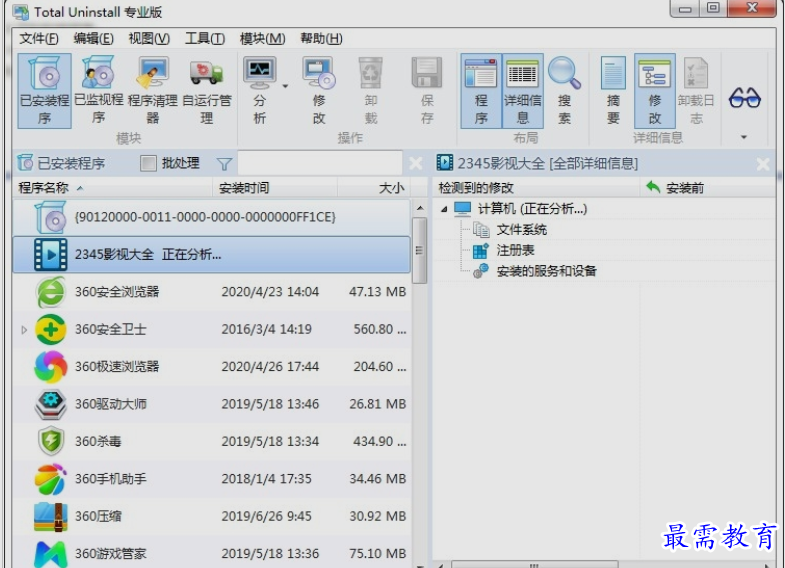Click the program list vertical scrollbar thumb
785x568 pixels.
click(420, 250)
